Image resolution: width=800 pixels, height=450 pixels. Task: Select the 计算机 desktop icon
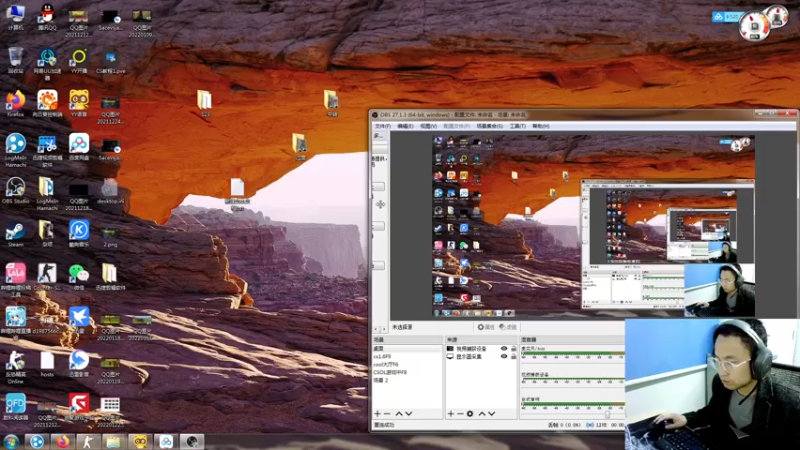15,18
